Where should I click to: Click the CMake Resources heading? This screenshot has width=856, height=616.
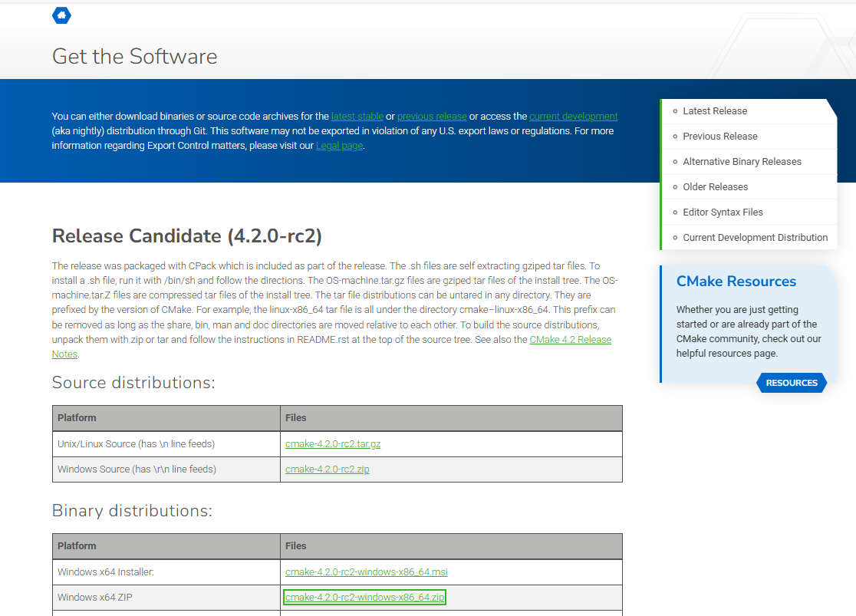(x=736, y=282)
